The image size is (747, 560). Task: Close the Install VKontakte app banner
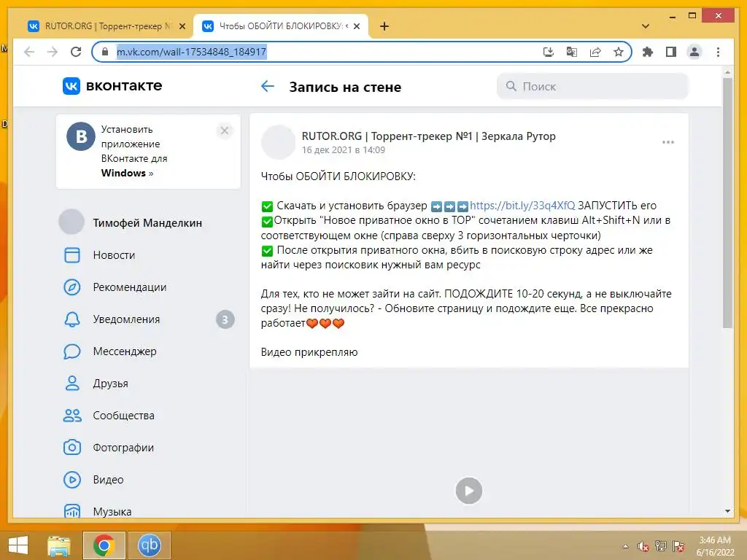225,131
